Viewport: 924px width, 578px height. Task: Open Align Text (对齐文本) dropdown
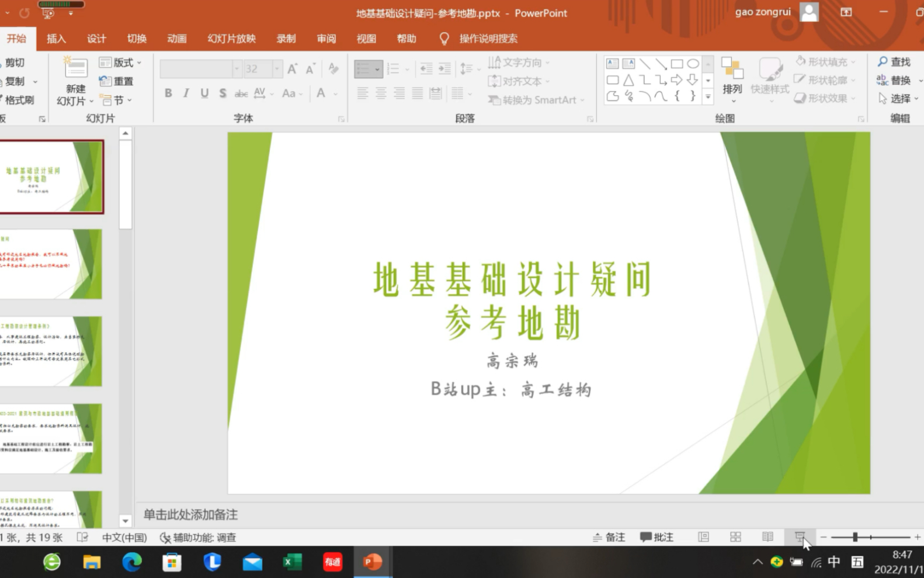[x=519, y=81]
